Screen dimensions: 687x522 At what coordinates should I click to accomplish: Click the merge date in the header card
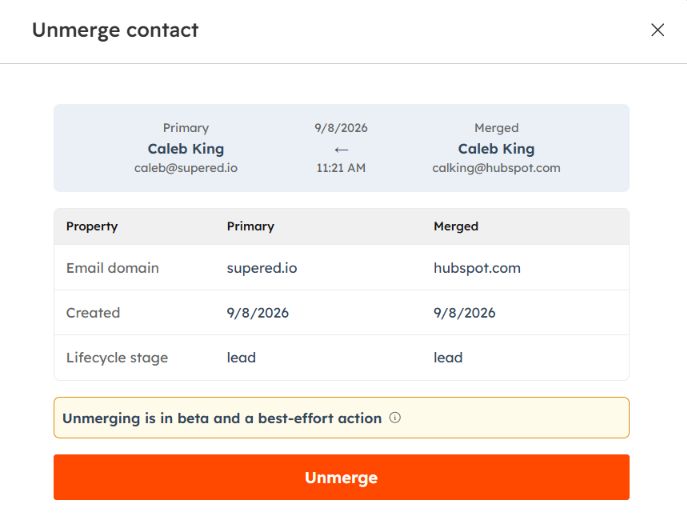341,128
